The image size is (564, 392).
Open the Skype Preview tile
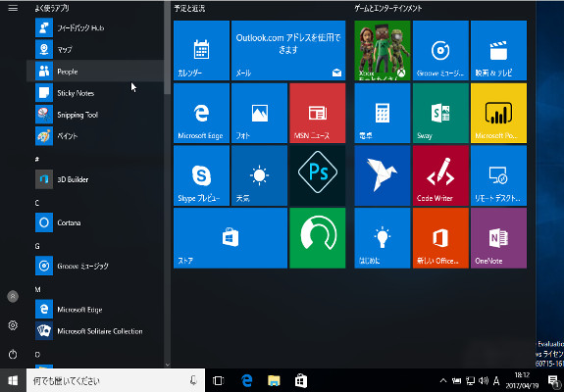click(201, 175)
